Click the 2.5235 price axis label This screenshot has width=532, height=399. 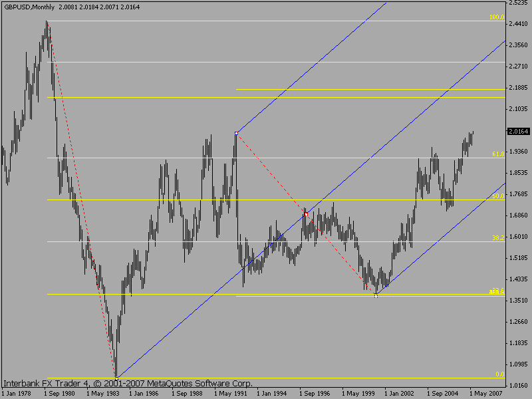(519, 3)
